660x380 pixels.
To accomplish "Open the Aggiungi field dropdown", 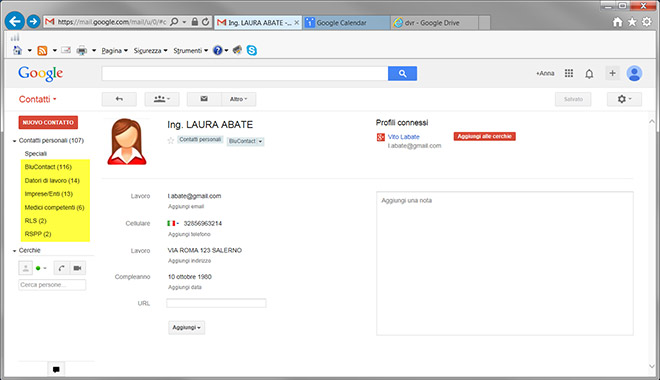I will click(186, 327).
